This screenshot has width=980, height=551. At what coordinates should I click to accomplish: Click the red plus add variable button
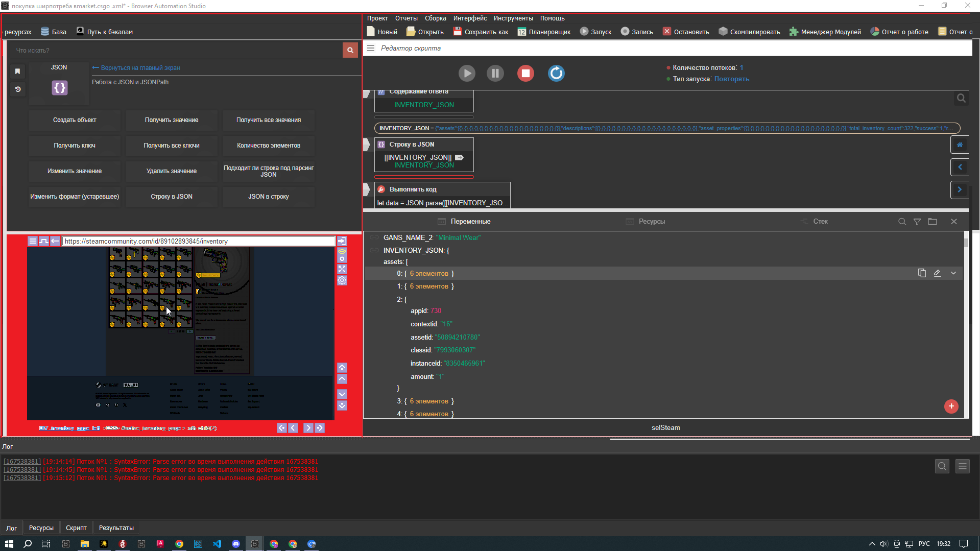pos(951,406)
